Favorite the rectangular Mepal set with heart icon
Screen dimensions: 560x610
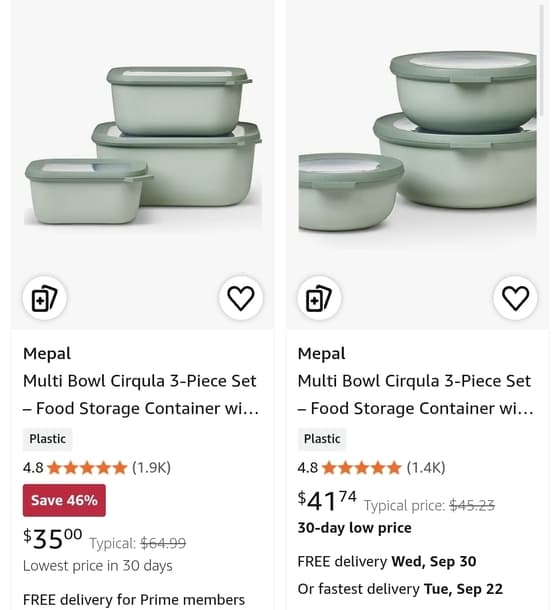tap(241, 298)
